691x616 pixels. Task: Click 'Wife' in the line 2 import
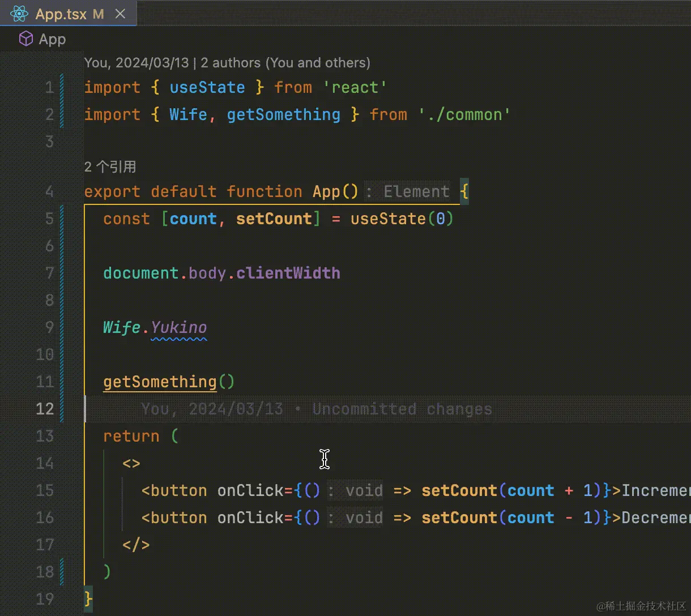click(x=188, y=114)
